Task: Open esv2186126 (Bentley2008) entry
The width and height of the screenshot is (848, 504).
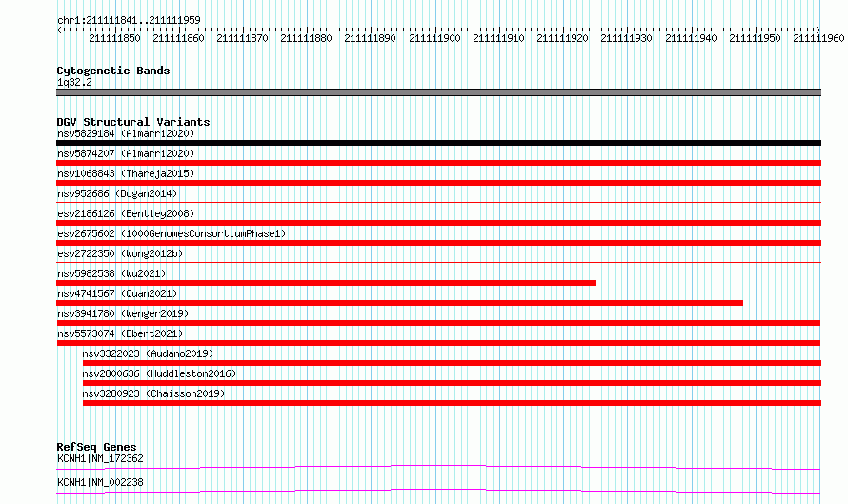Action: 126,213
